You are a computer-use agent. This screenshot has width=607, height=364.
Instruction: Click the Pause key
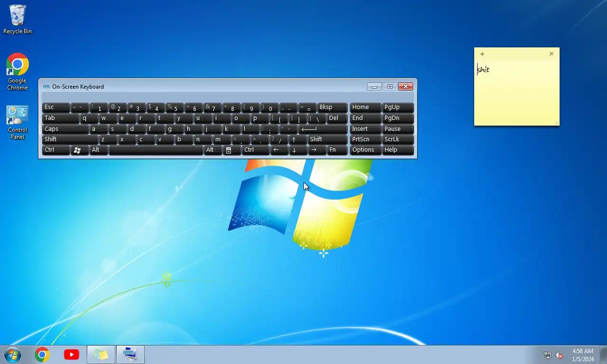coord(398,129)
